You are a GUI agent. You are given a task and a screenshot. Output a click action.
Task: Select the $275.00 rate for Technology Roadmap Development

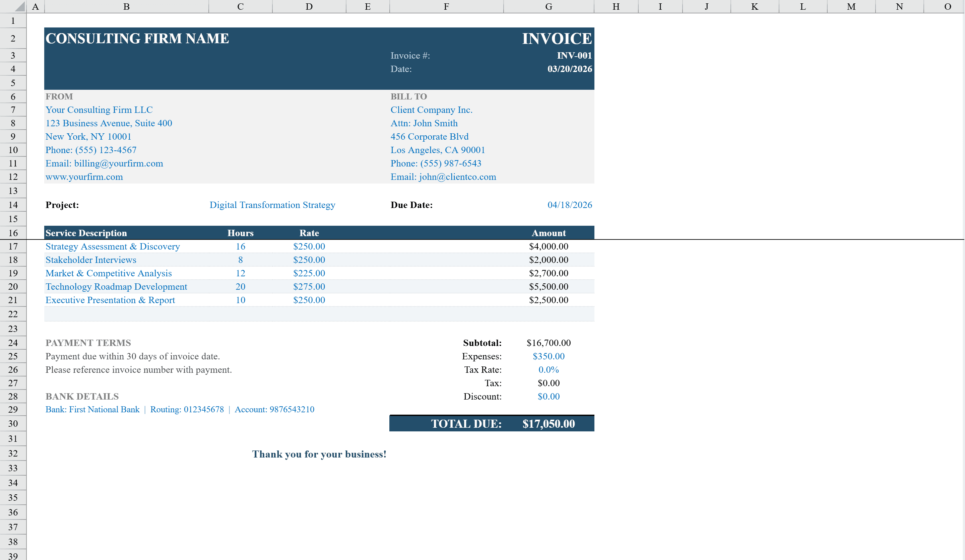point(309,286)
